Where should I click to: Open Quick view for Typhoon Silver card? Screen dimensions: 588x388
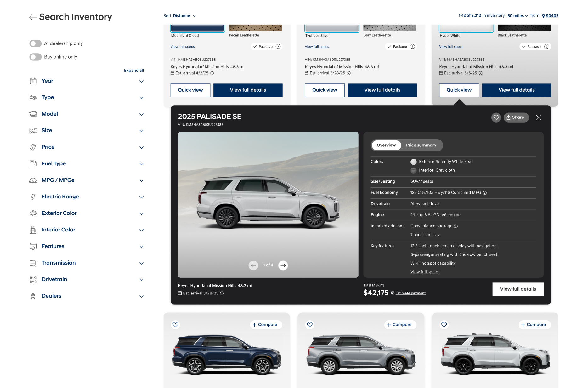tap(325, 90)
